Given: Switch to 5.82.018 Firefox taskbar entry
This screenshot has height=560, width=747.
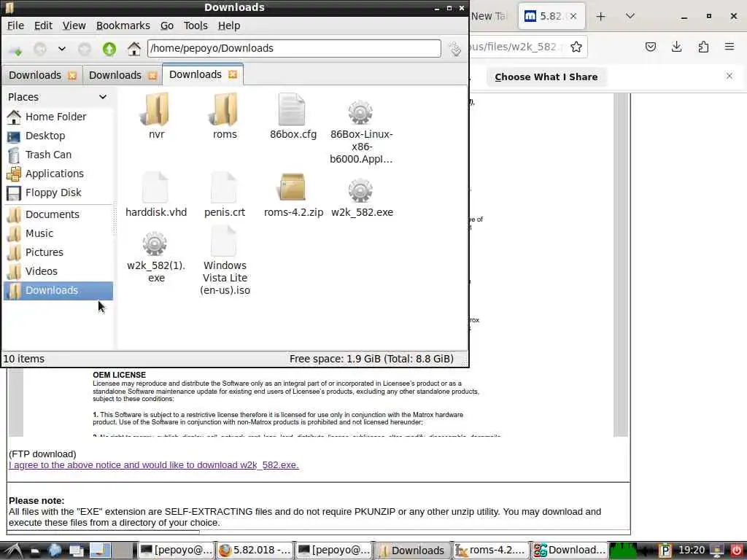Looking at the screenshot, I should tap(255, 550).
